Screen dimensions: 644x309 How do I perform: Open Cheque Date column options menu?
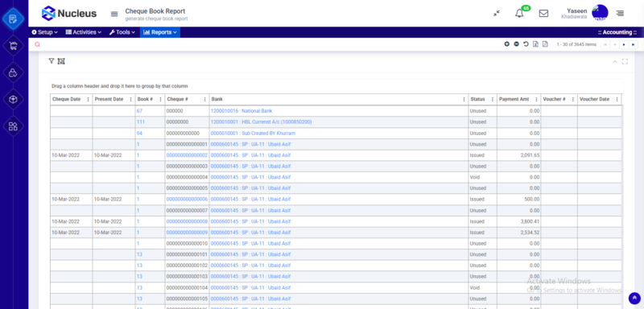pos(88,99)
